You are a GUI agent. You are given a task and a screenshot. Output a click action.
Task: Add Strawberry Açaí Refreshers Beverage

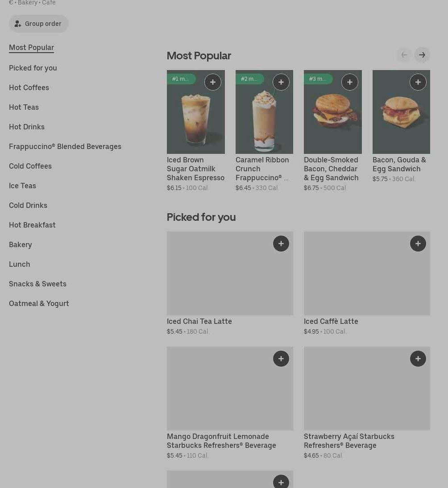point(418,359)
